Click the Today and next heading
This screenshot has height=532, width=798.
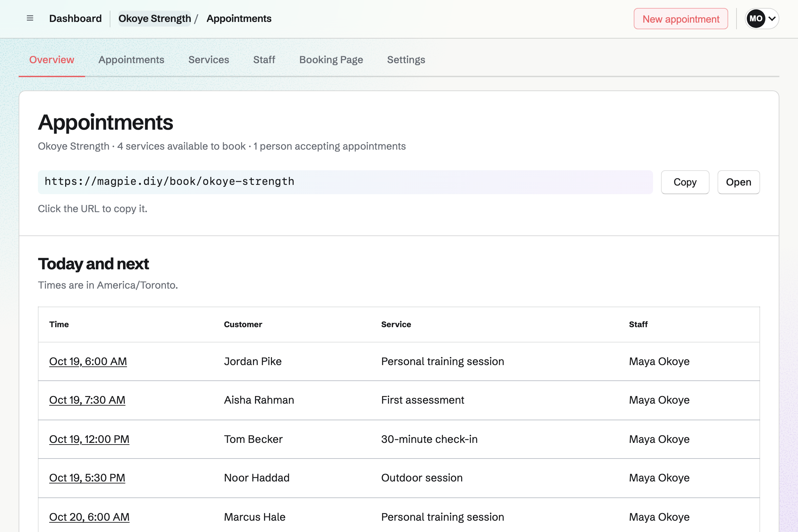point(93,264)
